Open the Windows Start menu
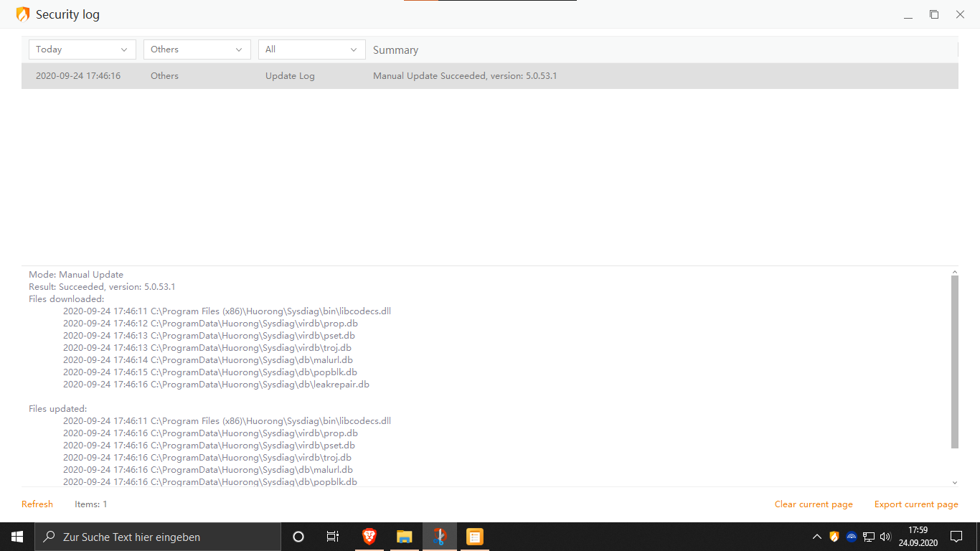 click(x=17, y=537)
